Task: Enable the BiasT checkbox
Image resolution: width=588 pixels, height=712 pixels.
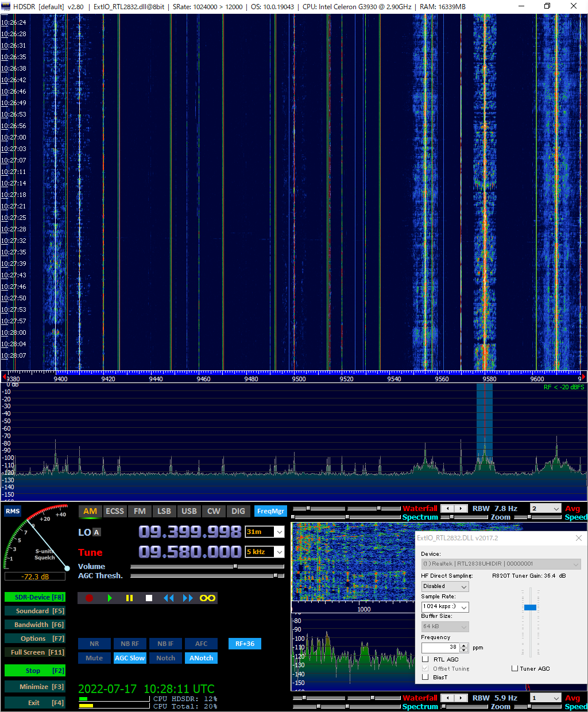Action: point(425,677)
